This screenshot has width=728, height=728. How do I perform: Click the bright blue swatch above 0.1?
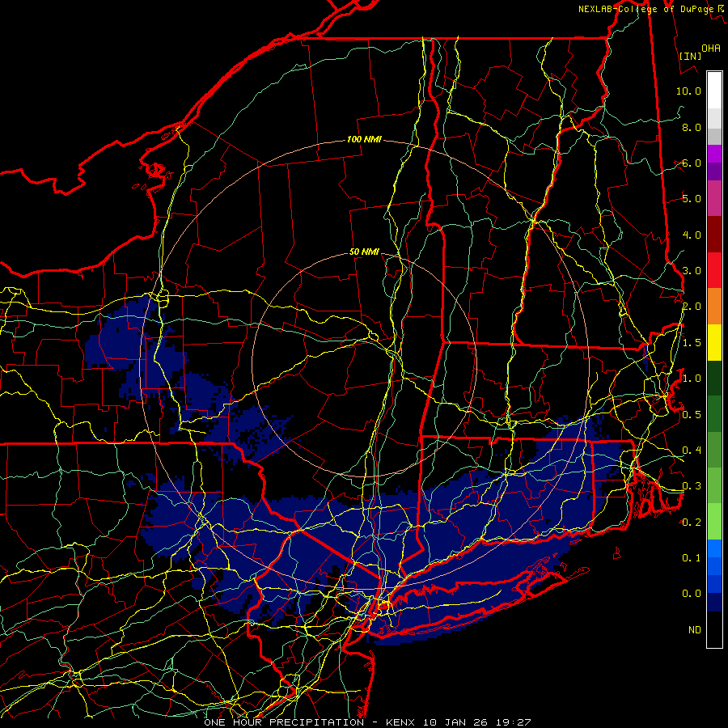(x=714, y=548)
